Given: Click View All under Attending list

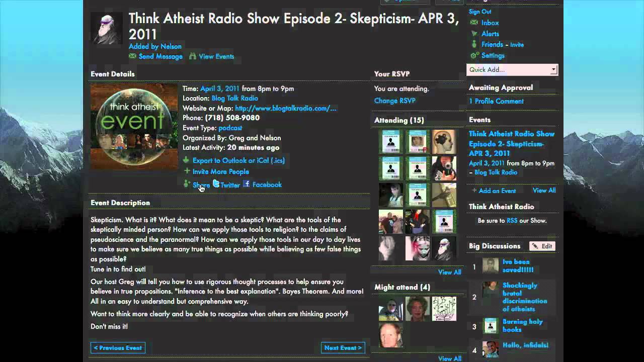Looking at the screenshot, I should (449, 272).
